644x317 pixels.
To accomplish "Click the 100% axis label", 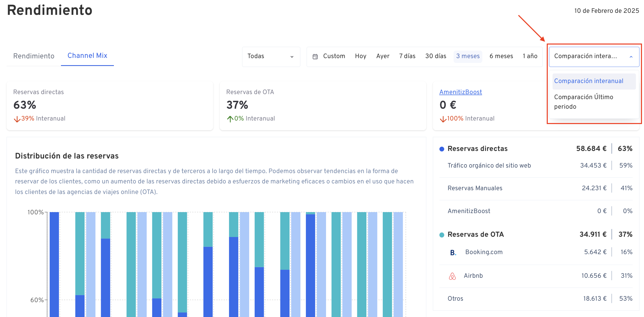I will coord(36,212).
